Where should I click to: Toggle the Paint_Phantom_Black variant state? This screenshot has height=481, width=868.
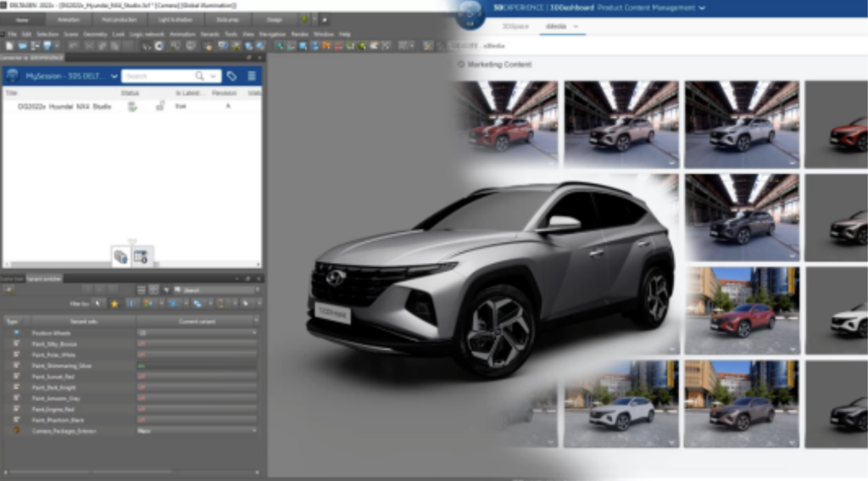(142, 419)
